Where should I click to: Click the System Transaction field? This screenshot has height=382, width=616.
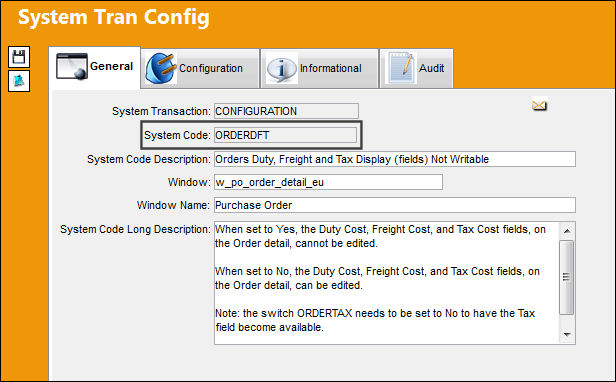click(x=286, y=111)
